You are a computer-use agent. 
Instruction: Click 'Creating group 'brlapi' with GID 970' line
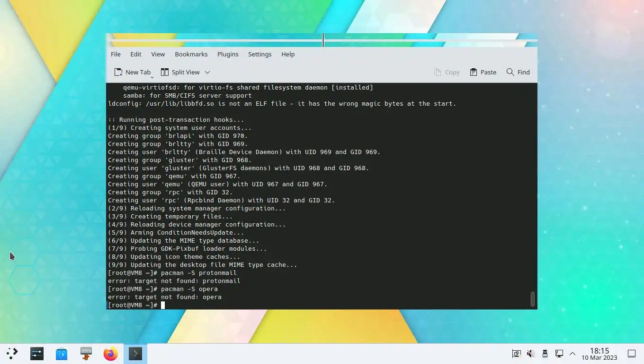click(178, 136)
